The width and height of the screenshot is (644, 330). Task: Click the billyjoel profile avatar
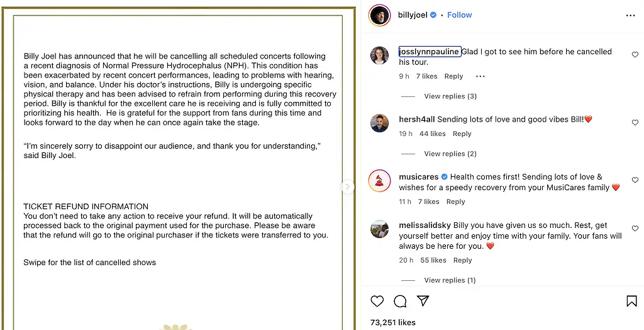tap(380, 15)
